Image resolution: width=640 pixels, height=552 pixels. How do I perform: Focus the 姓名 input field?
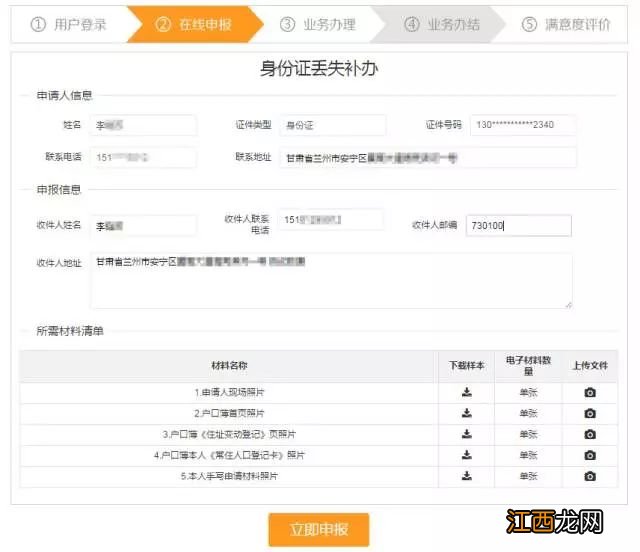coord(143,125)
